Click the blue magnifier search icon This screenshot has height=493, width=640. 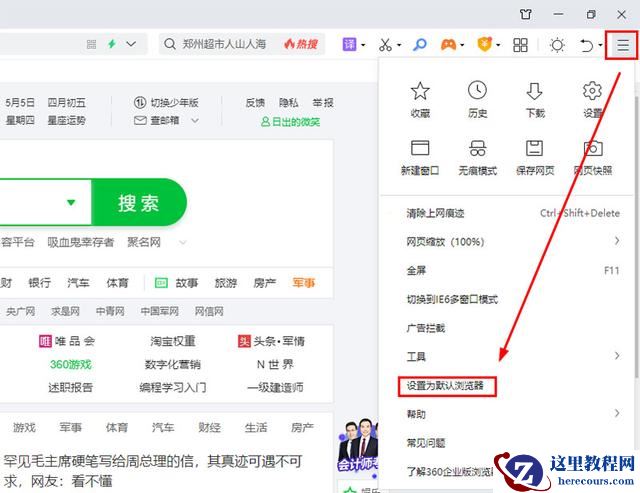tap(420, 44)
